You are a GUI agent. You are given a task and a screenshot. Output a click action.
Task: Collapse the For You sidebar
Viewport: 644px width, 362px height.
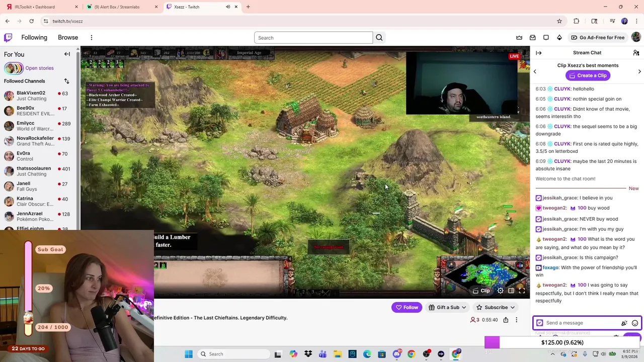[x=67, y=54]
